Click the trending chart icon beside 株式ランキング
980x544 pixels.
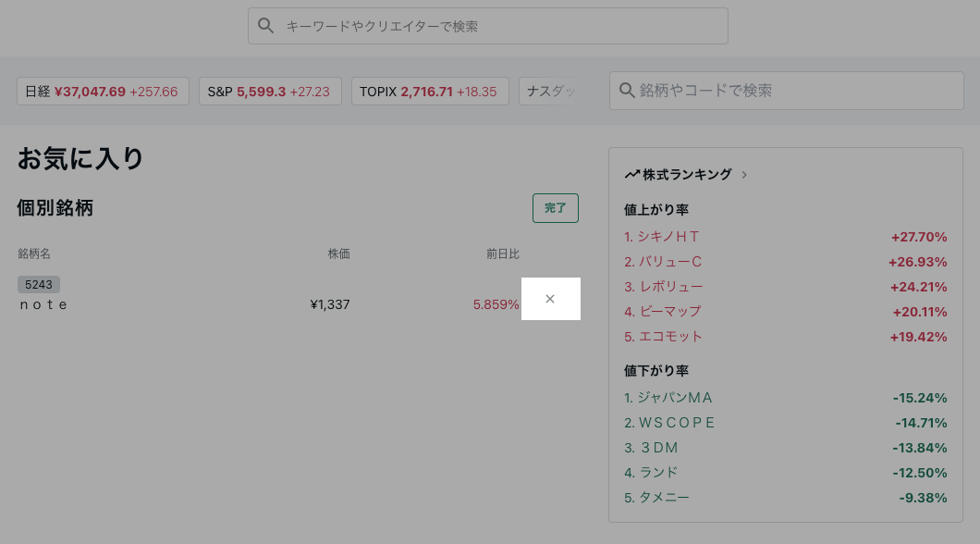coord(631,175)
